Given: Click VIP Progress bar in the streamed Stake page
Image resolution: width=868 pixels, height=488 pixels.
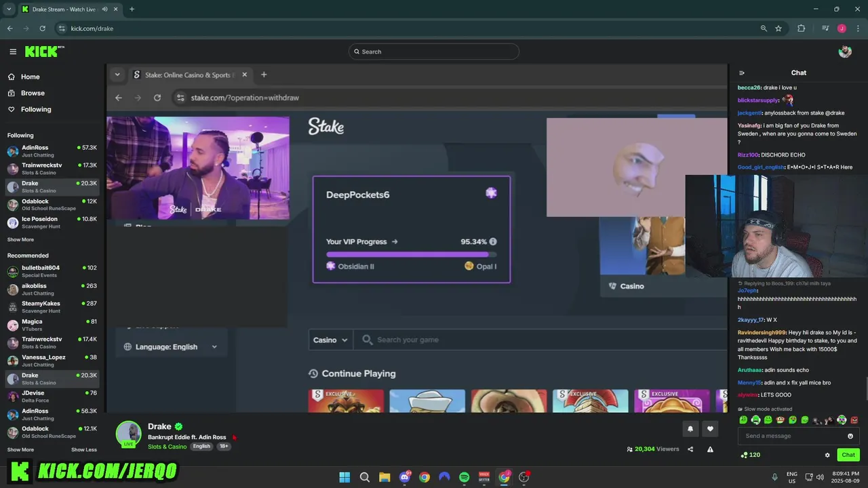Looking at the screenshot, I should (411, 255).
